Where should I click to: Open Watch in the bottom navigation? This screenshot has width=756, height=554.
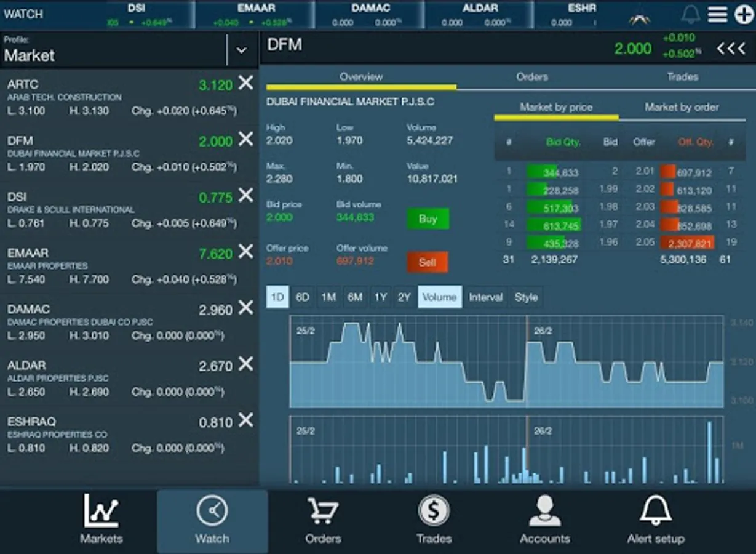click(212, 521)
